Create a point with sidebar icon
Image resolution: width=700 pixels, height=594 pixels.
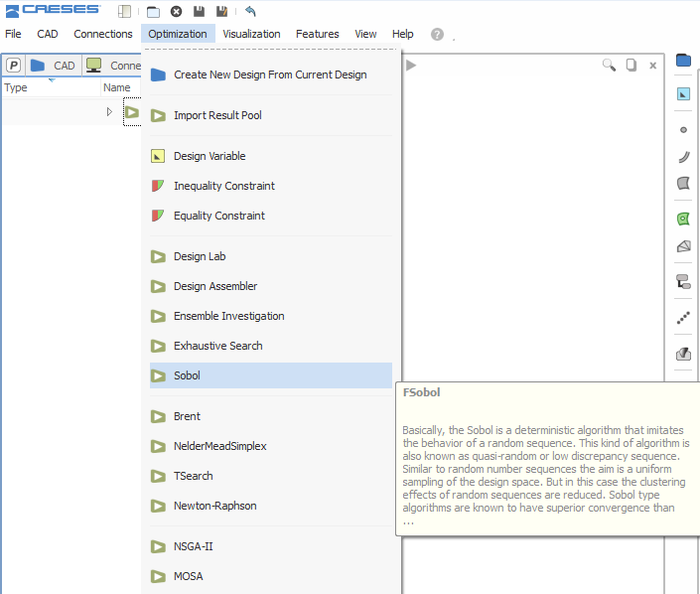pos(683,130)
